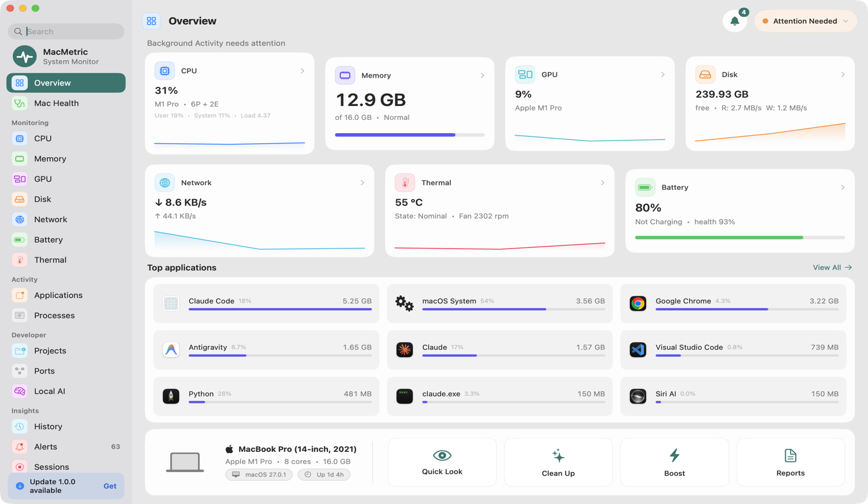
Task: Open the Attention Needed status dropdown
Action: (806, 21)
